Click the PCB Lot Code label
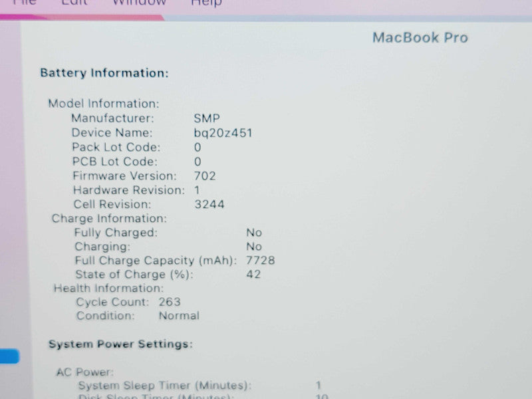Image resolution: width=532 pixels, height=399 pixels. point(114,162)
